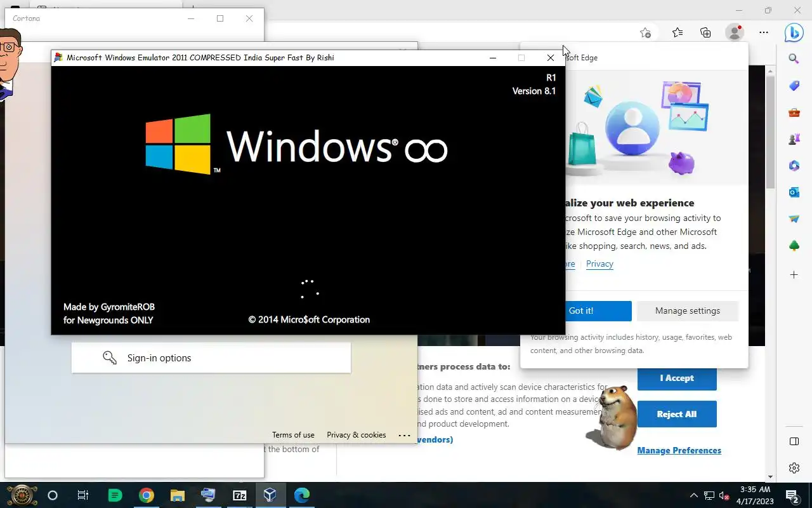Close the Cortana window

[x=249, y=18]
